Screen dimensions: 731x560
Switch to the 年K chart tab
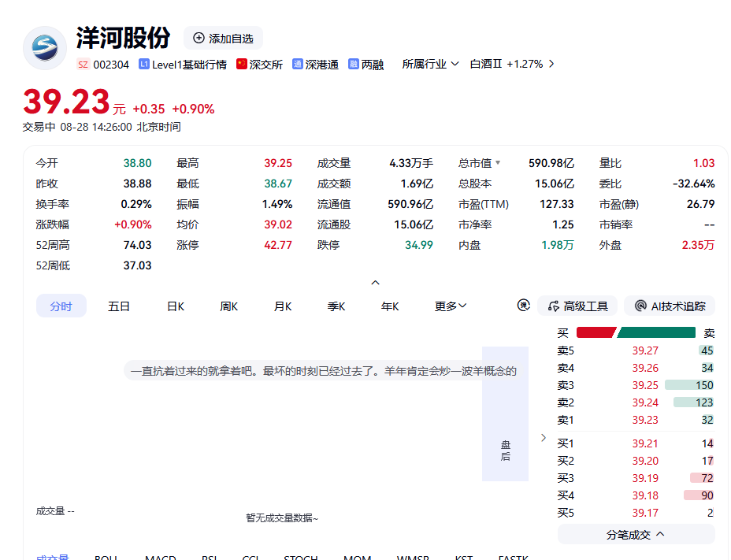tap(390, 306)
